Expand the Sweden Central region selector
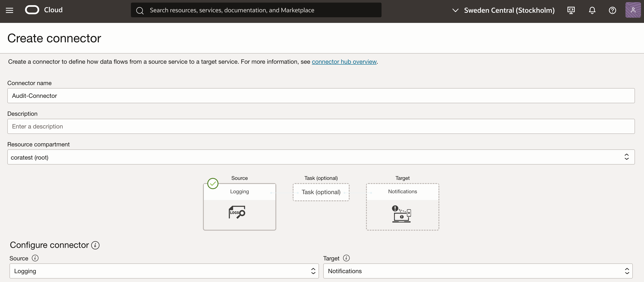Viewport: 644px width, 282px height. (x=504, y=10)
